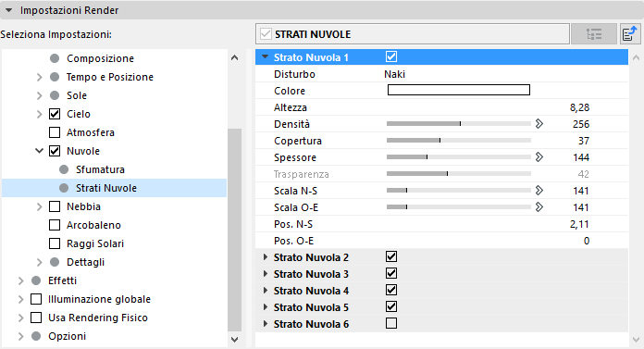This screenshot has width=644, height=349.
Task: Enable the Raggi Solari checkbox
Action: (55, 243)
